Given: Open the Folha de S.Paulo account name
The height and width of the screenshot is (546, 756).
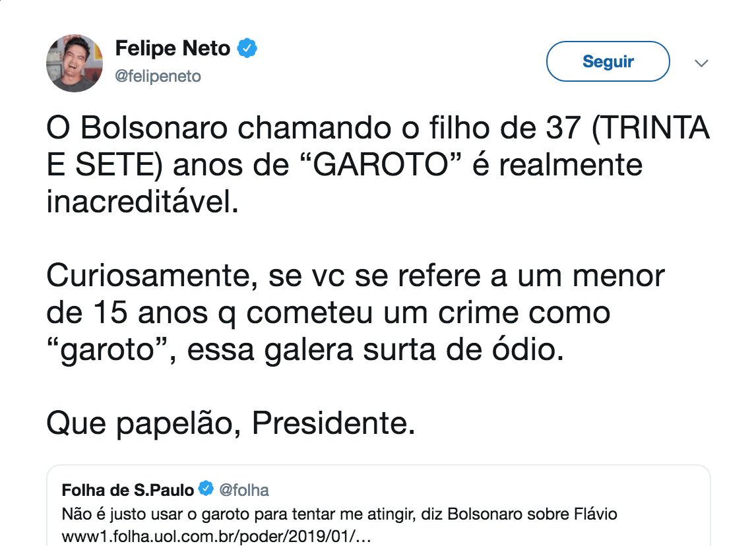Looking at the screenshot, I should tap(127, 490).
